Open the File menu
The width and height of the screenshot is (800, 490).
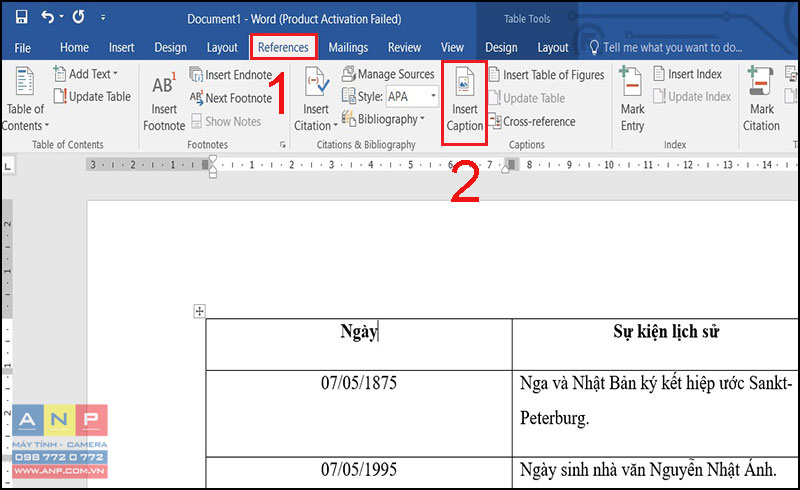tap(22, 48)
